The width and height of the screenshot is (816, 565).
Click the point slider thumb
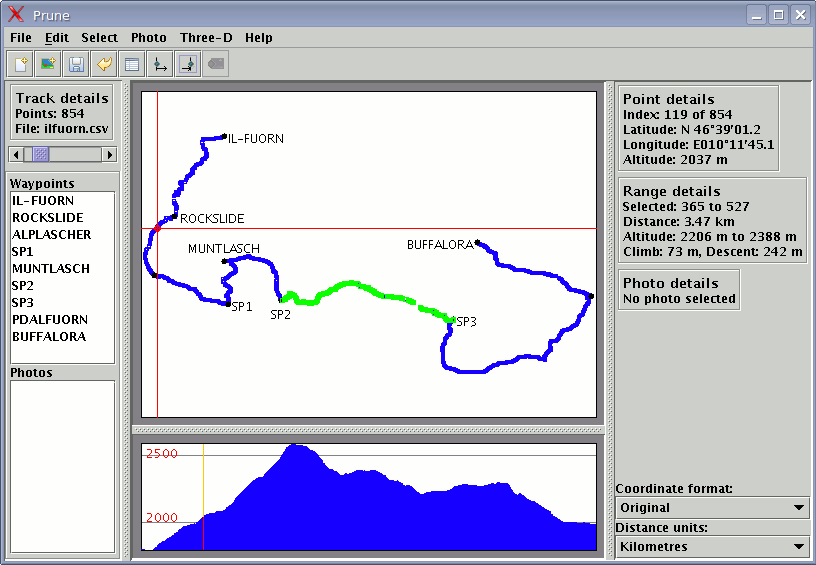click(x=40, y=155)
